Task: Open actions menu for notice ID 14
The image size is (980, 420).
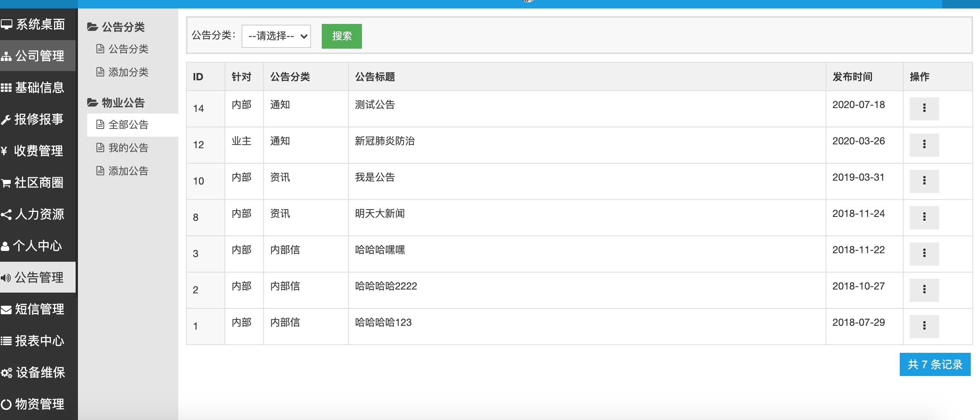Action: click(x=924, y=108)
